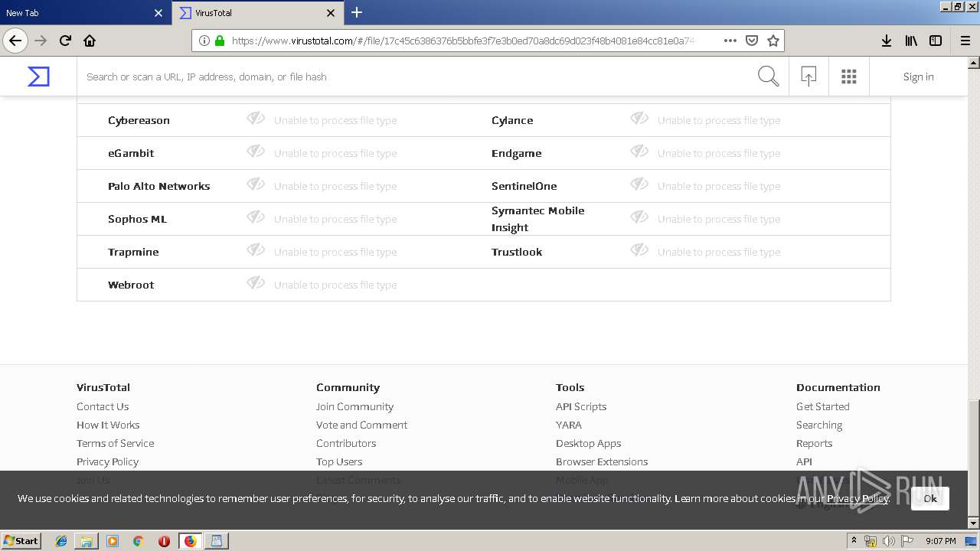This screenshot has width=980, height=551.
Task: Open How It Works link
Action: coord(108,425)
